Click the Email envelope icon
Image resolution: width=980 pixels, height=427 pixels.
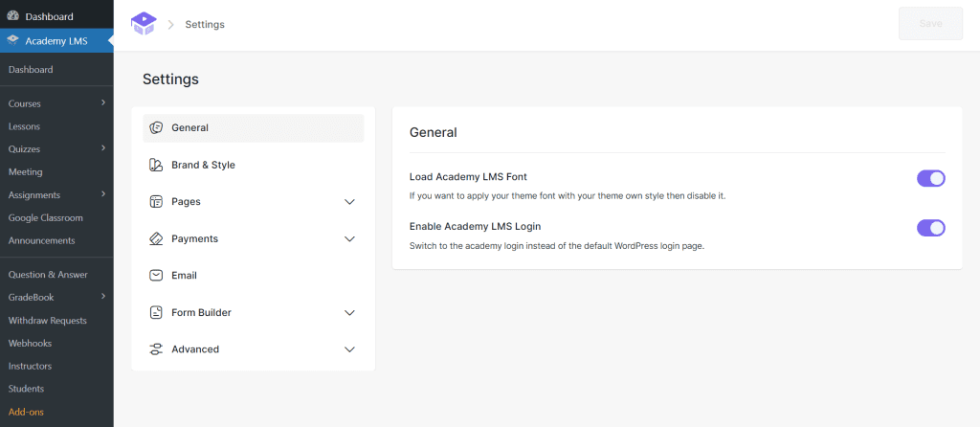coord(156,275)
